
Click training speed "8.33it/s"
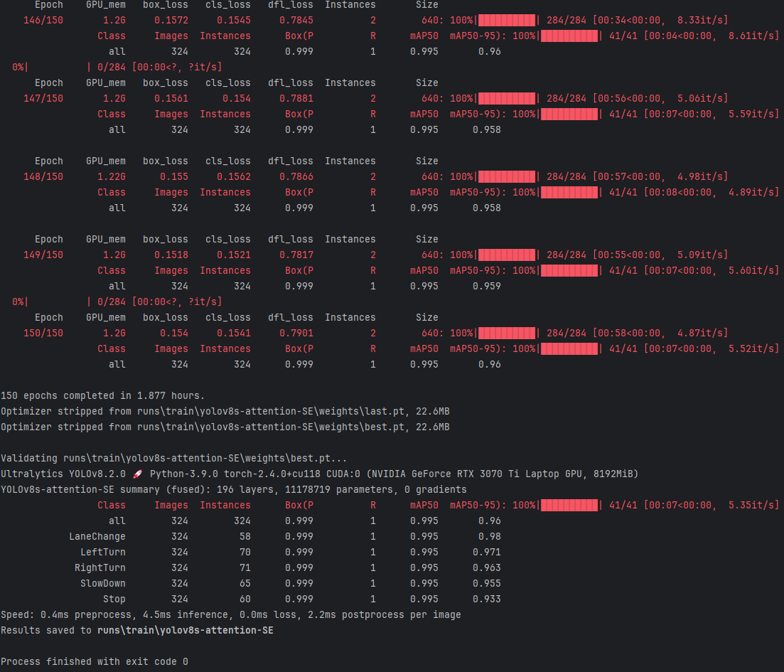[699, 21]
